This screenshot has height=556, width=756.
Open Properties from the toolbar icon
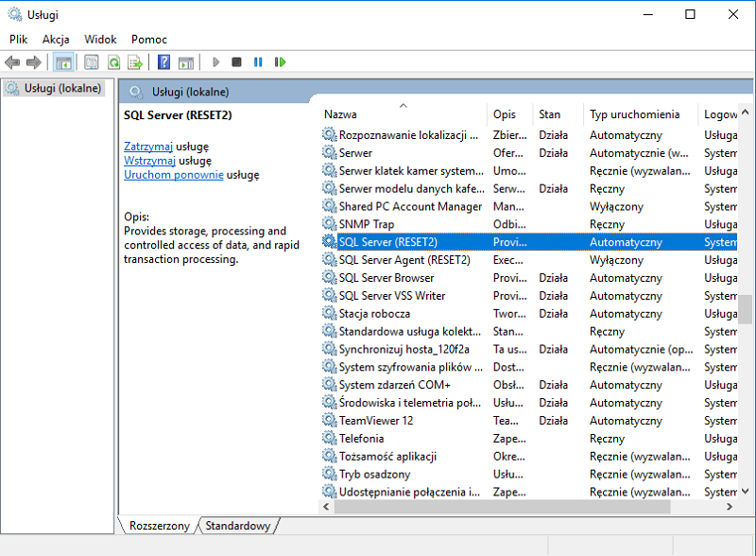pos(91,62)
